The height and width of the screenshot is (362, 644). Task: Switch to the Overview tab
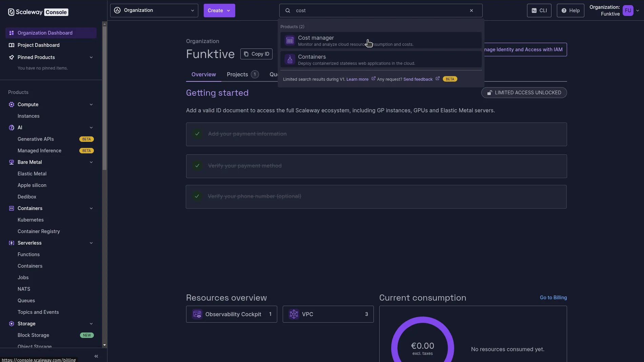[x=204, y=75]
